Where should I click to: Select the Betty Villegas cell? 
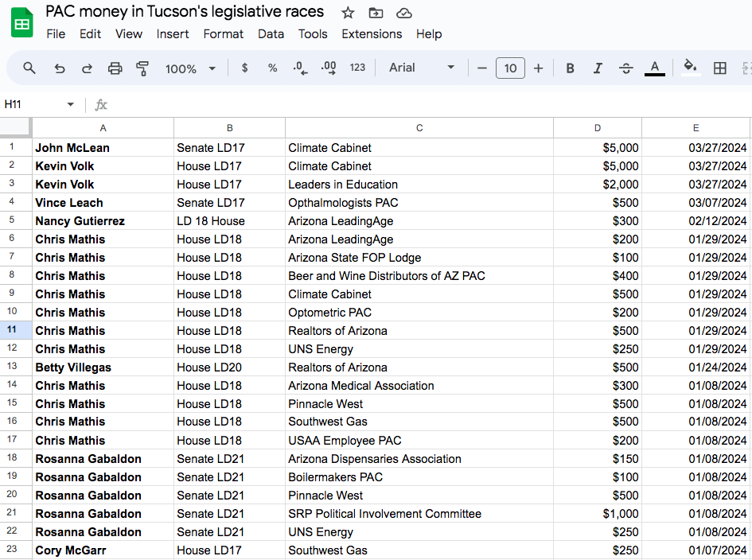(x=103, y=367)
